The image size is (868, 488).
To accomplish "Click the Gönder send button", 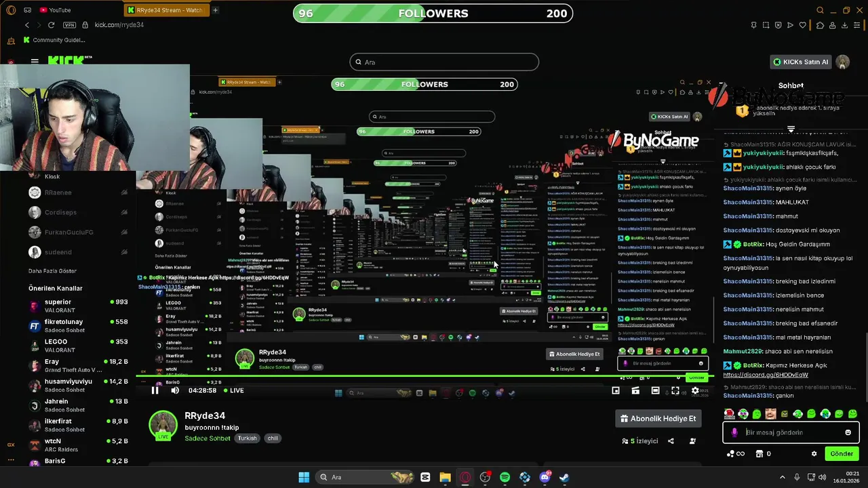I will pyautogui.click(x=842, y=454).
